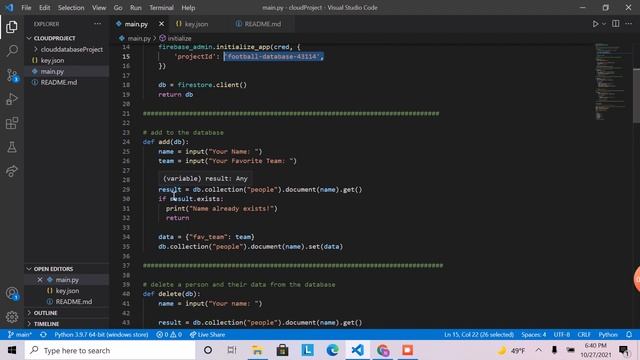The width and height of the screenshot is (640, 360).
Task: Click the Visual Studio Code taskbar icon
Action: (x=358, y=350)
